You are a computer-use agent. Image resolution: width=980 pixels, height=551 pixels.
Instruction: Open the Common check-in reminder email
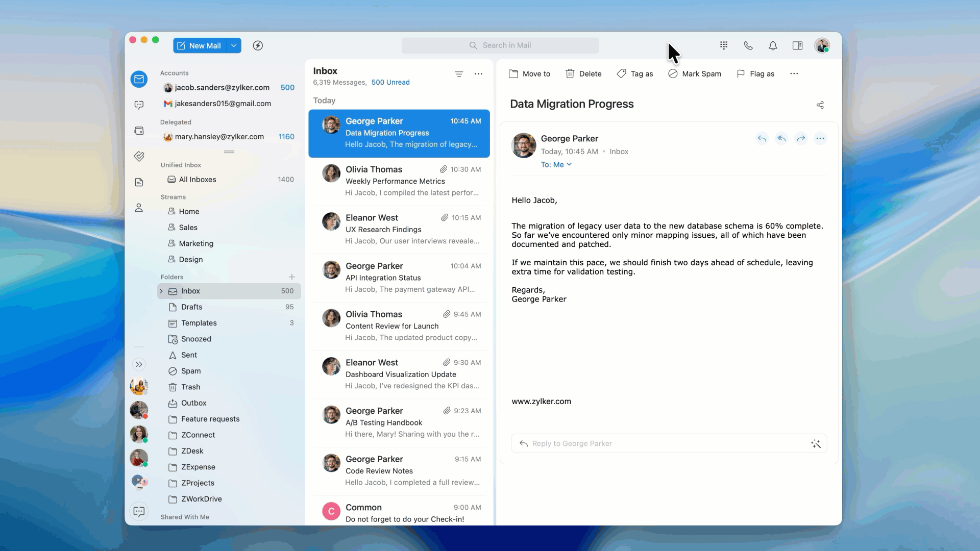pyautogui.click(x=399, y=512)
